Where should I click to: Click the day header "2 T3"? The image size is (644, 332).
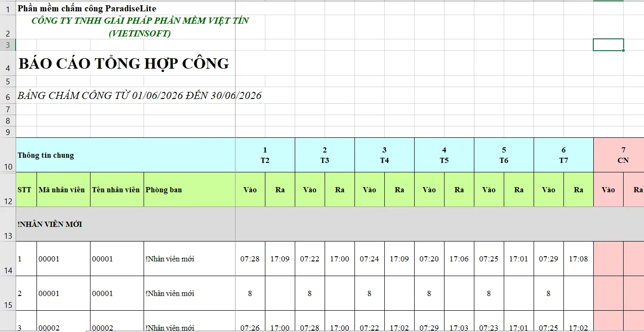325,155
